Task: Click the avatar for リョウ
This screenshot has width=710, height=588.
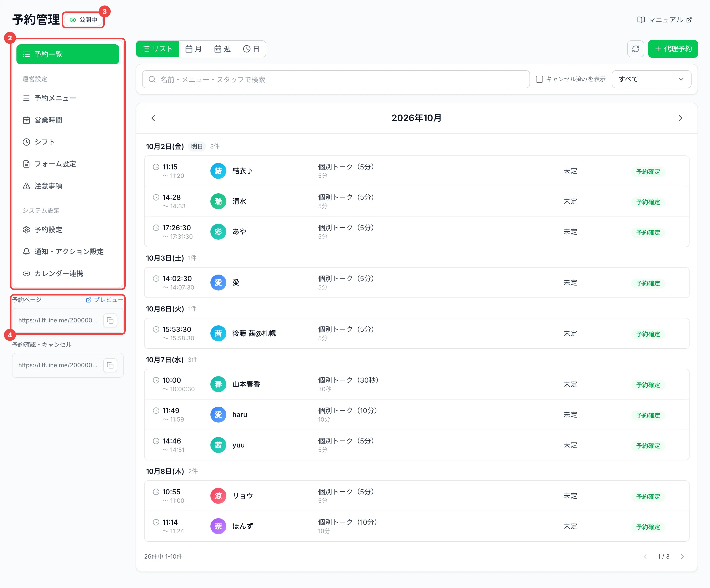Action: point(218,496)
